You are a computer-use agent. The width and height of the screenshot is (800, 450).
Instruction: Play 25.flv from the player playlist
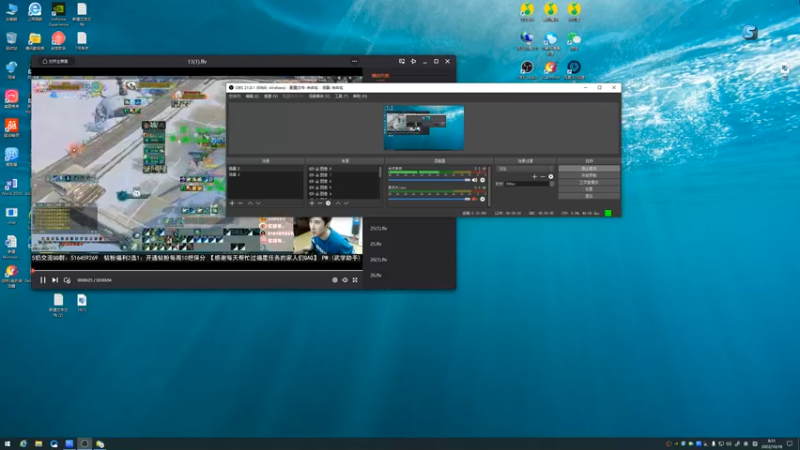click(x=376, y=244)
